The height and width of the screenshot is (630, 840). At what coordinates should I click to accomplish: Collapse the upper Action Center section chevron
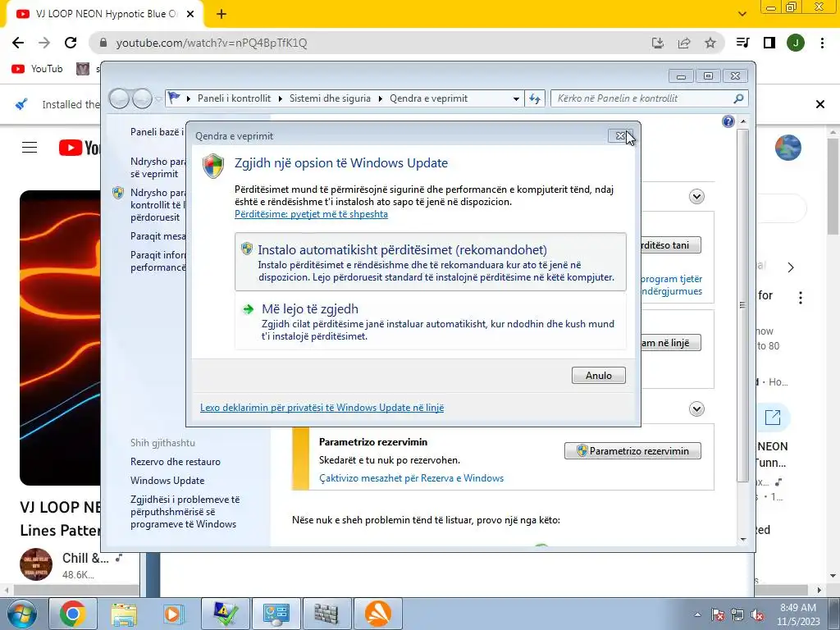pyautogui.click(x=696, y=197)
